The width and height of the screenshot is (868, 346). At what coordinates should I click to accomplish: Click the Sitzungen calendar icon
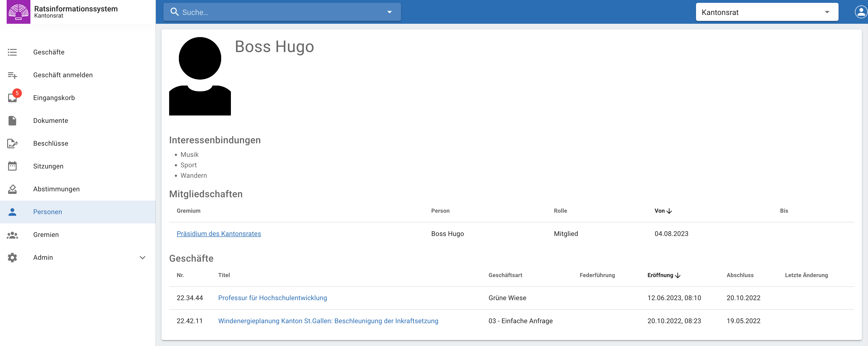pyautogui.click(x=12, y=166)
